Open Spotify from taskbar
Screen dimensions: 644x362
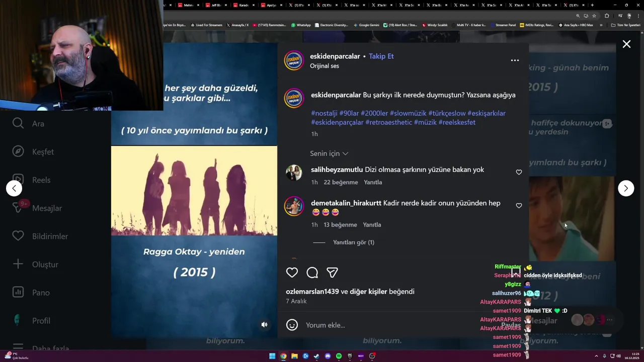[x=339, y=356]
